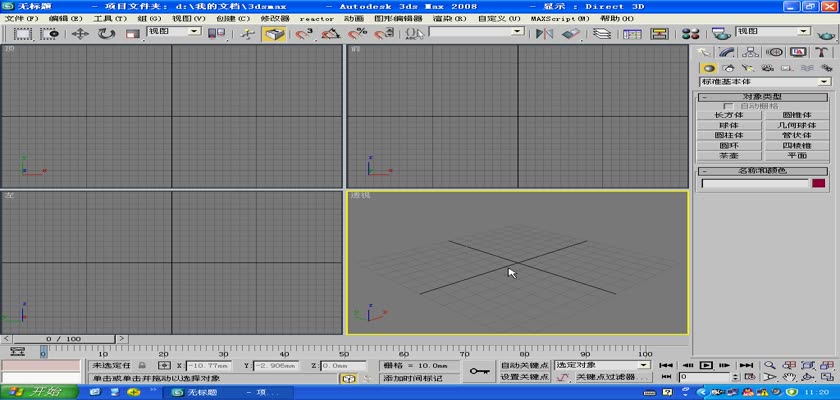
Task: Click the 长方体 box button
Action: [x=729, y=115]
